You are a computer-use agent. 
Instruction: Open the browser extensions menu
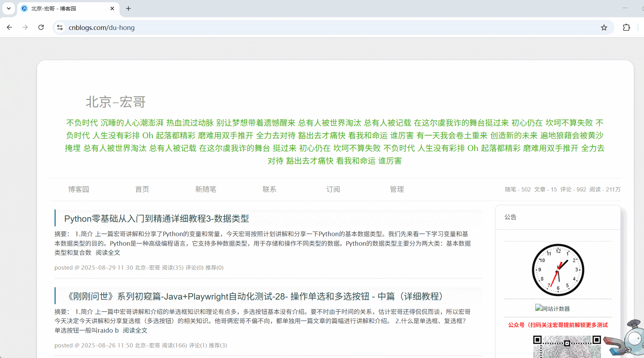click(x=626, y=27)
